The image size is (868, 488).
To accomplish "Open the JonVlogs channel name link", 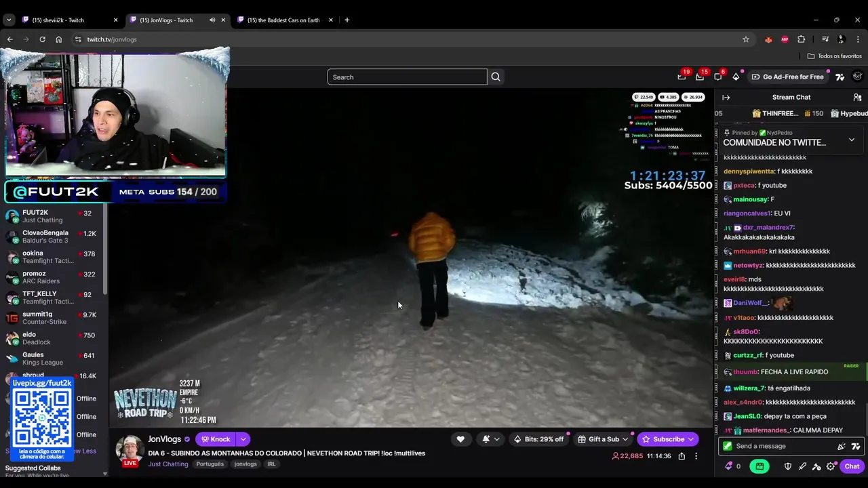I will (165, 439).
